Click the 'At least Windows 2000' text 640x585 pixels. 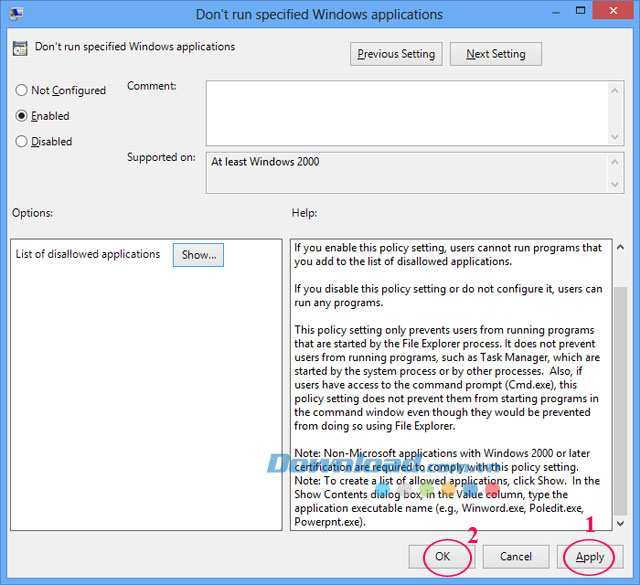click(265, 162)
